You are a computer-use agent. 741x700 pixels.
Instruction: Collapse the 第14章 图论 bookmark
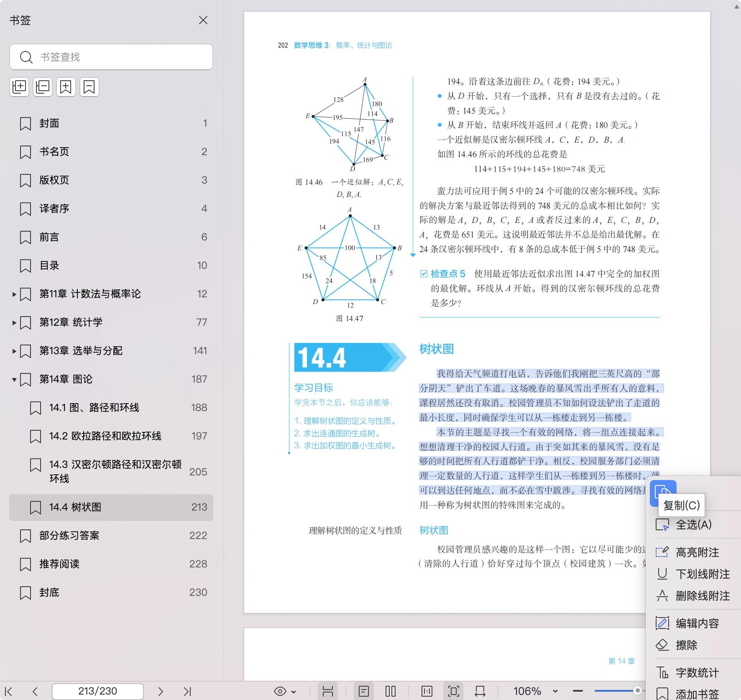click(14, 380)
